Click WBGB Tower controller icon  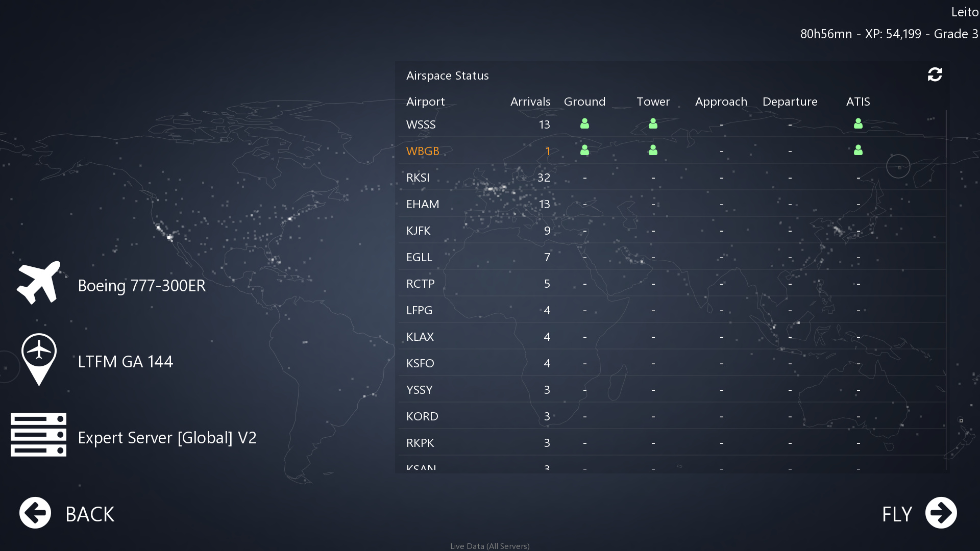pyautogui.click(x=653, y=151)
